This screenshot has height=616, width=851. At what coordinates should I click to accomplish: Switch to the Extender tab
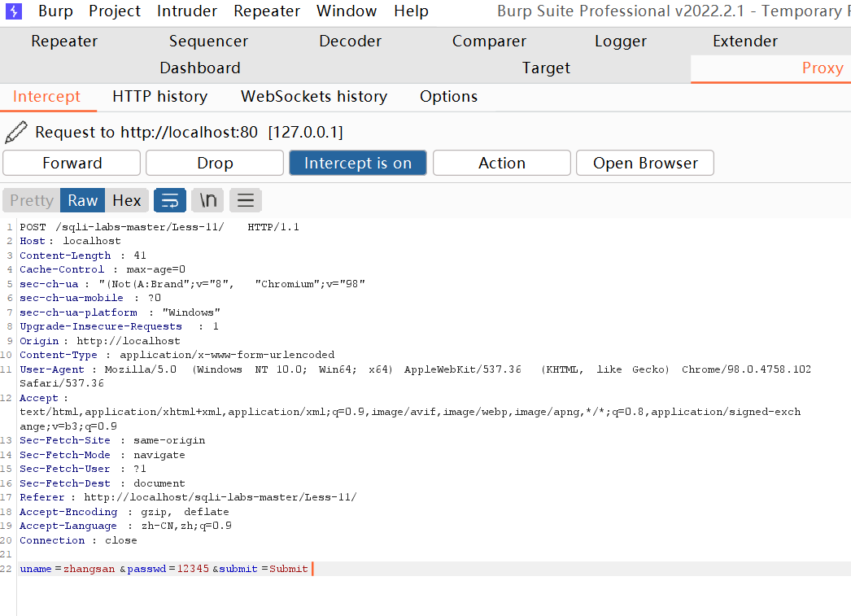tap(744, 41)
